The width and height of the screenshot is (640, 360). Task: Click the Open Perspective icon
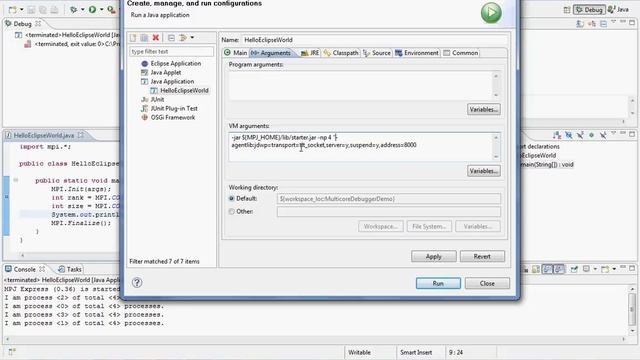click(567, 10)
